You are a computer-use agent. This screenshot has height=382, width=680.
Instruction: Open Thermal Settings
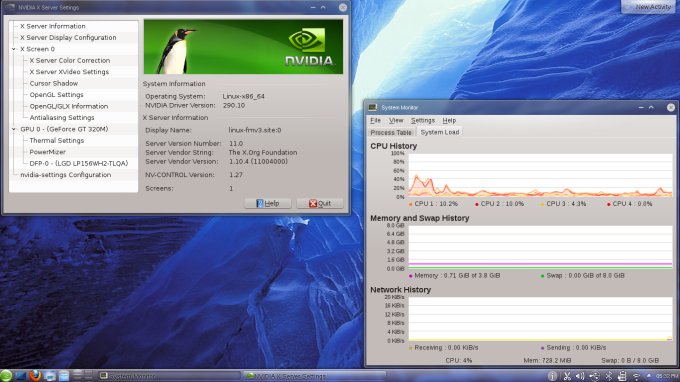56,140
